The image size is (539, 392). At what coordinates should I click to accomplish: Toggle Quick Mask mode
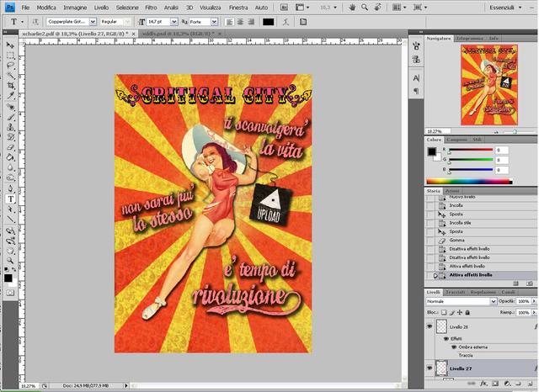tap(10, 293)
